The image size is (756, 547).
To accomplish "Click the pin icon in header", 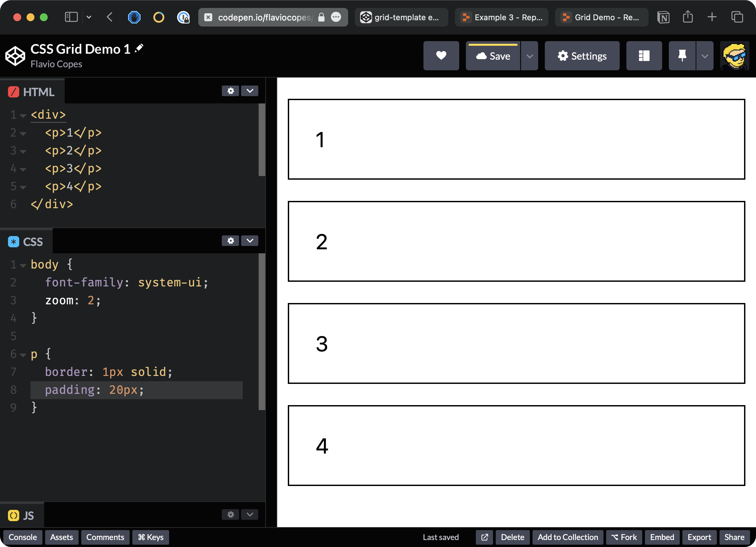I will [682, 56].
